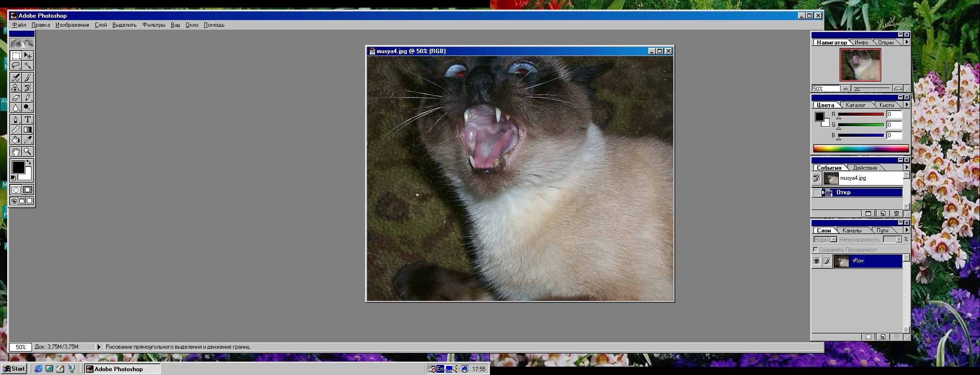
Task: Open blending mode dropdown in Слои
Action: pos(825,239)
